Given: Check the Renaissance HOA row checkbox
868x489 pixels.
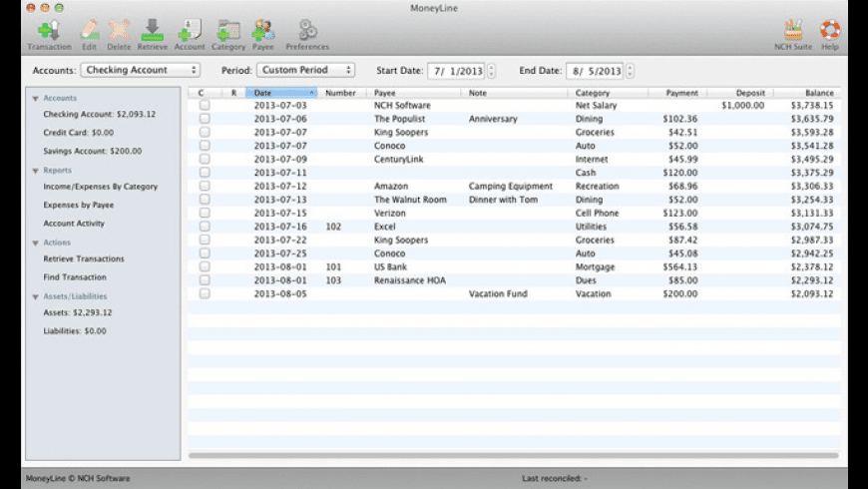Looking at the screenshot, I should pos(205,280).
